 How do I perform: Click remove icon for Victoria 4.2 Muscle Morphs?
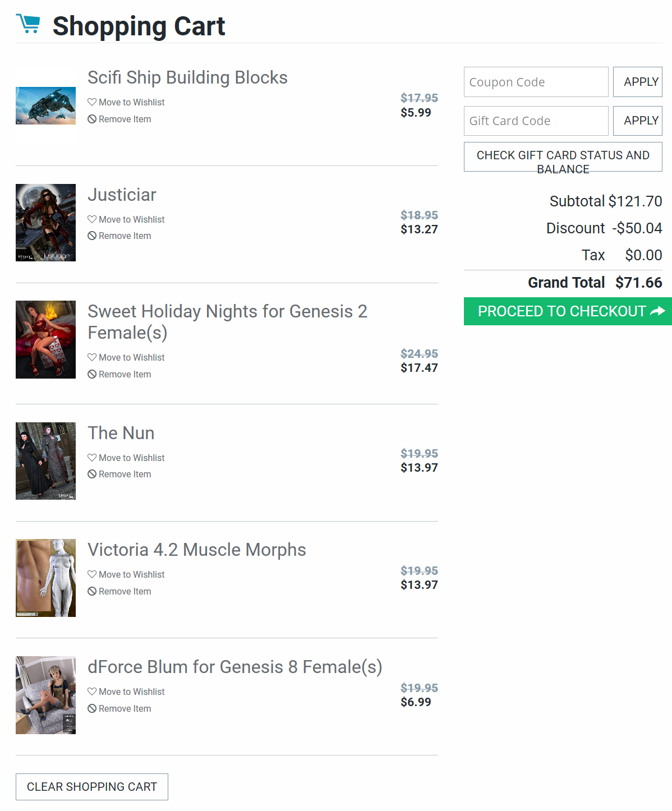point(92,591)
